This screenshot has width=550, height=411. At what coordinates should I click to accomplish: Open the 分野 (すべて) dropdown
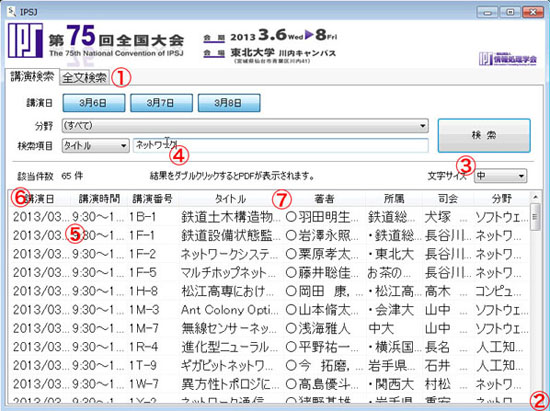tap(245, 126)
